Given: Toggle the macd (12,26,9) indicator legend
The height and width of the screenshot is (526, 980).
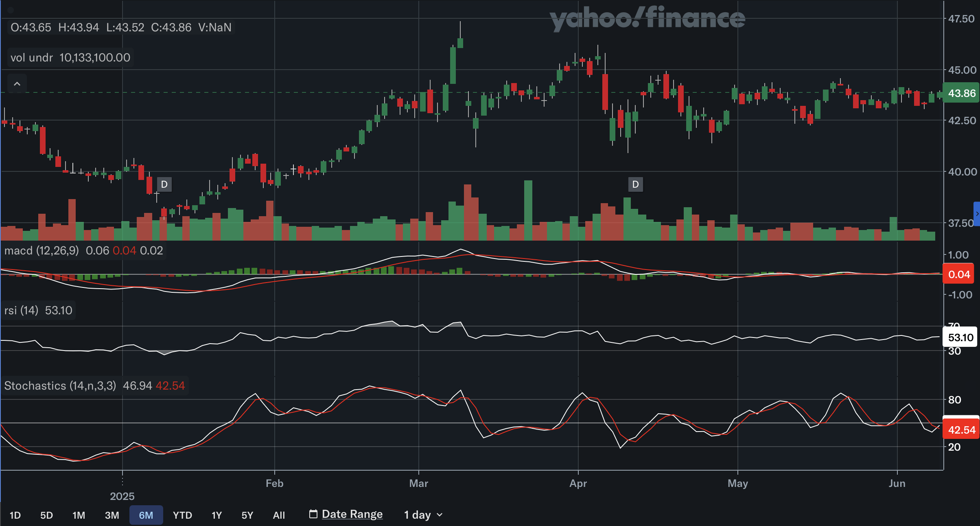Looking at the screenshot, I should [x=41, y=250].
